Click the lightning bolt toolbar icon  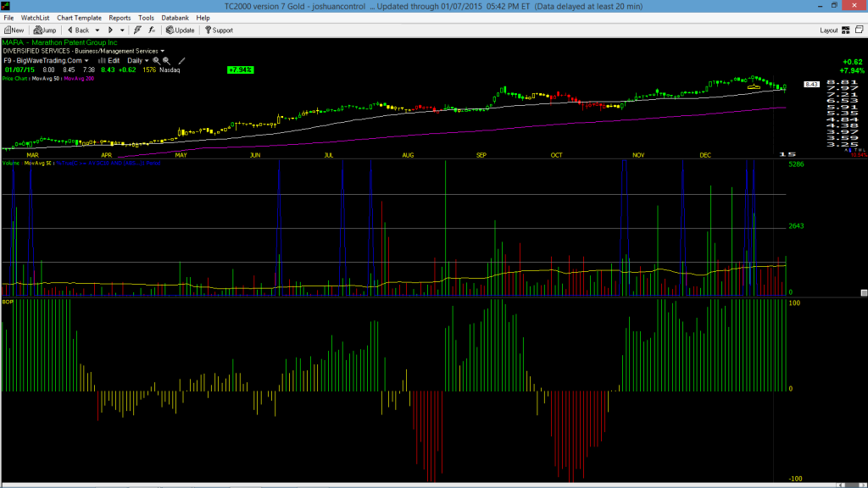click(137, 30)
